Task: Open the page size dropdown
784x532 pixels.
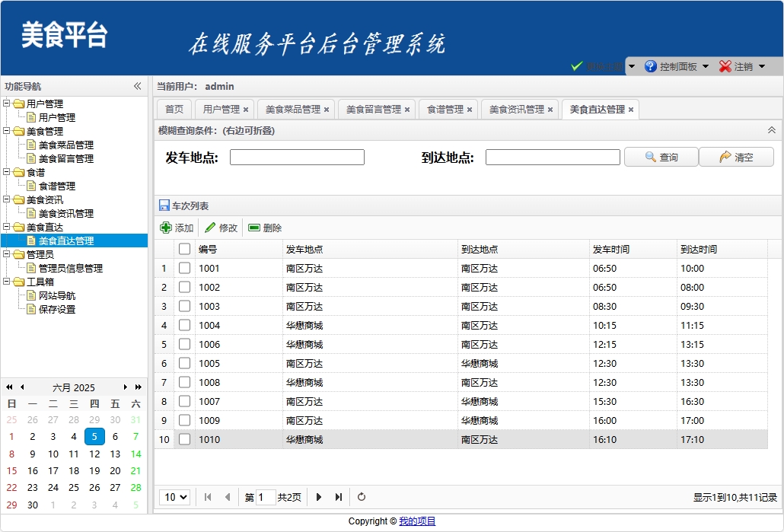Action: 174,497
